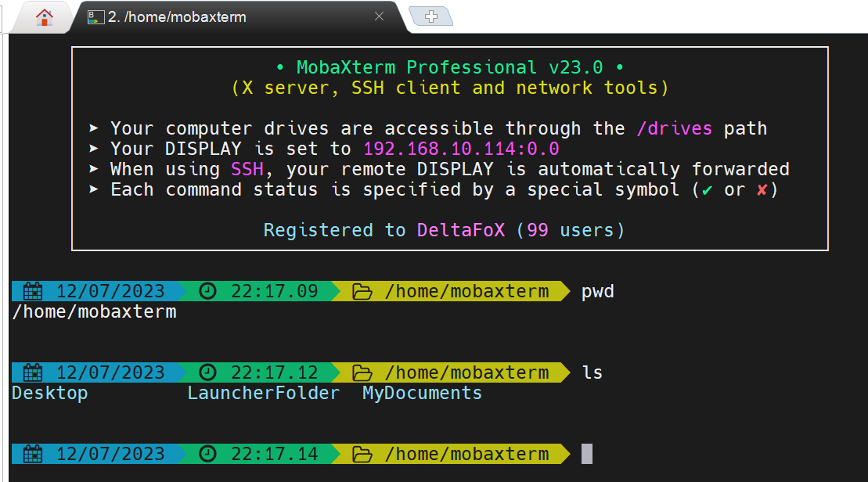Click the MyDocuments directory entry
This screenshot has height=482, width=868.
[422, 394]
